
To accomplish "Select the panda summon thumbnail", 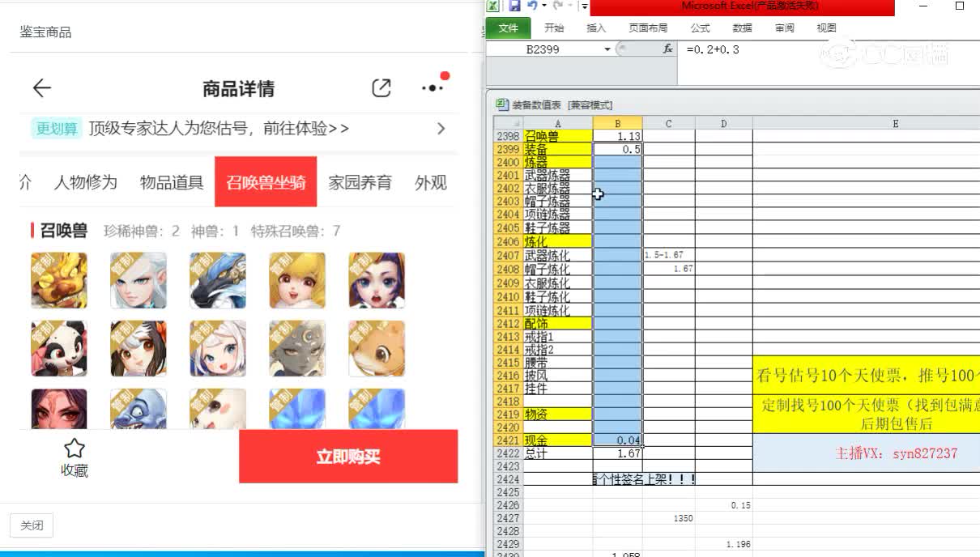I will click(59, 349).
